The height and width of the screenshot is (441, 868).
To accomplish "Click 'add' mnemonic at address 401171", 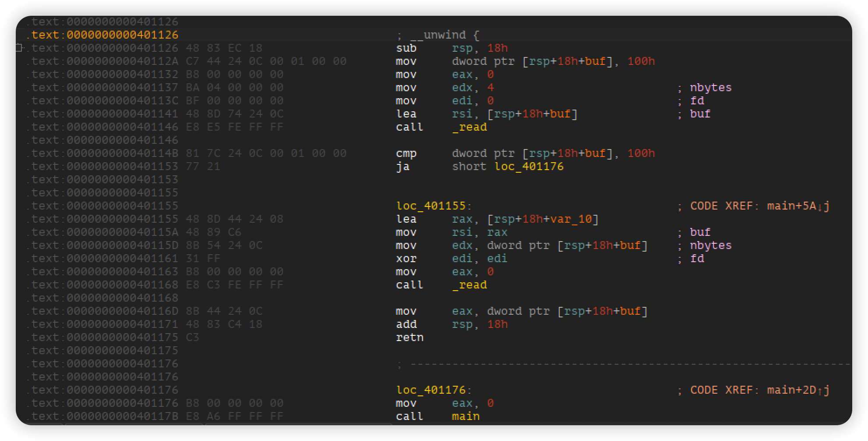I will point(406,324).
